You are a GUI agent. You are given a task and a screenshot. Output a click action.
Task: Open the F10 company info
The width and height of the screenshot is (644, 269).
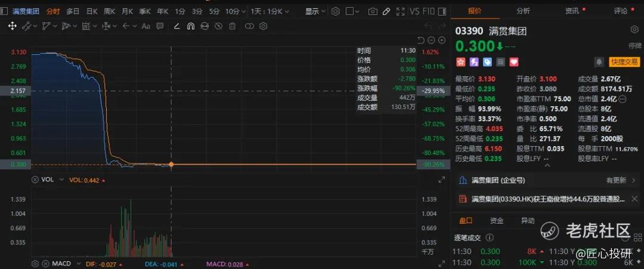tap(428, 11)
